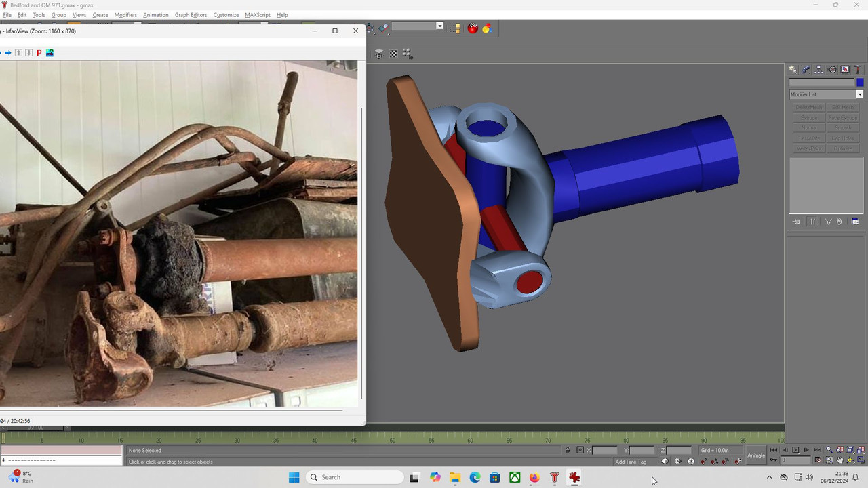Toggle the Animate button

coord(756,455)
